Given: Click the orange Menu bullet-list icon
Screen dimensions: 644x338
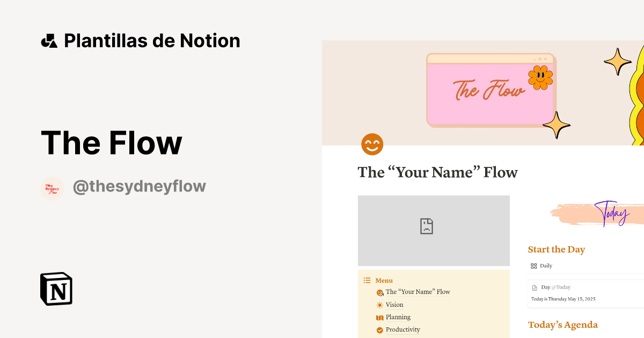Looking at the screenshot, I should 367,280.
